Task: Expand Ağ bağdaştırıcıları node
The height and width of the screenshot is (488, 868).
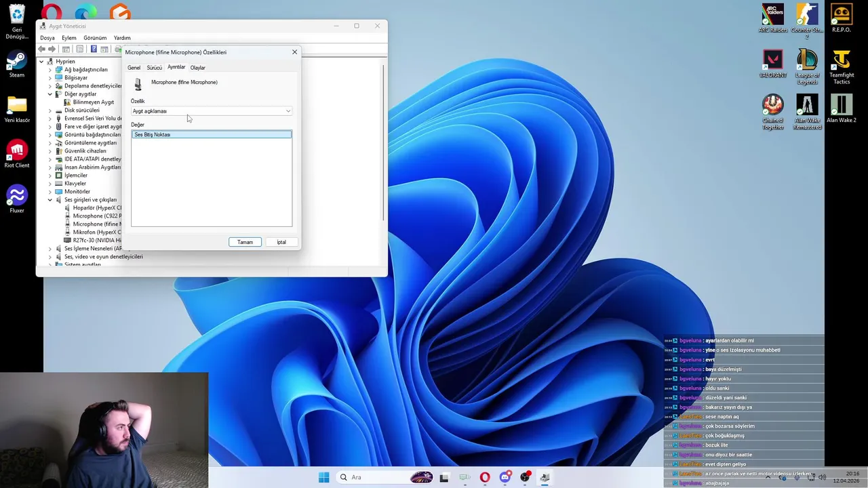Action: click(50, 70)
